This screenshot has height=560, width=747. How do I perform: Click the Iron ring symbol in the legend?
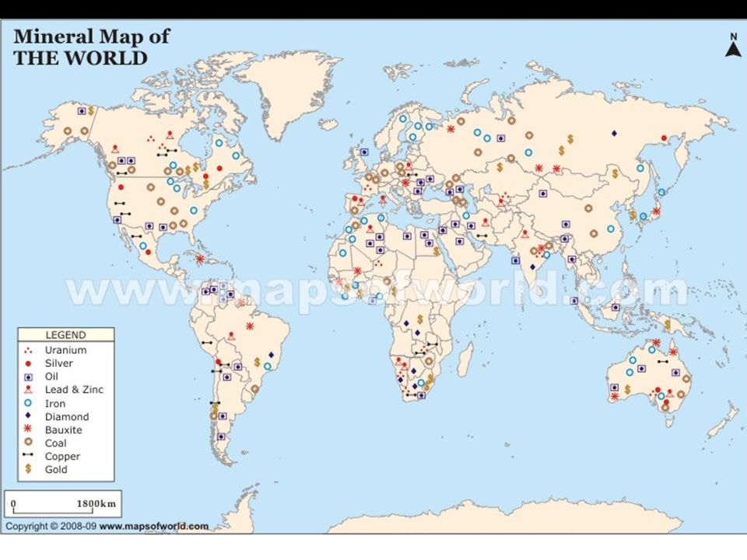28,404
